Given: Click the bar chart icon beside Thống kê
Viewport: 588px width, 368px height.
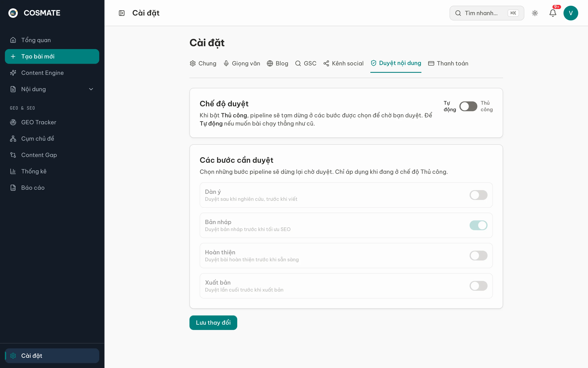Looking at the screenshot, I should tap(13, 171).
